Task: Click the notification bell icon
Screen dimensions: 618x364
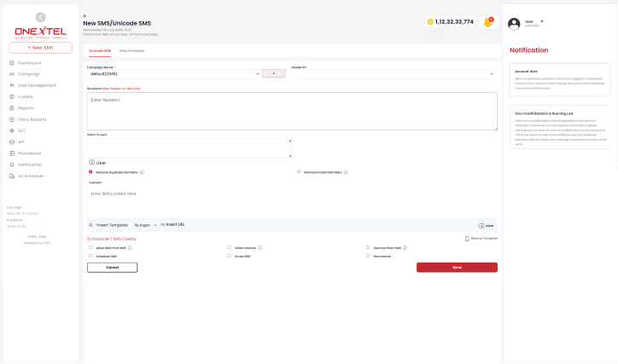Action: coord(488,21)
